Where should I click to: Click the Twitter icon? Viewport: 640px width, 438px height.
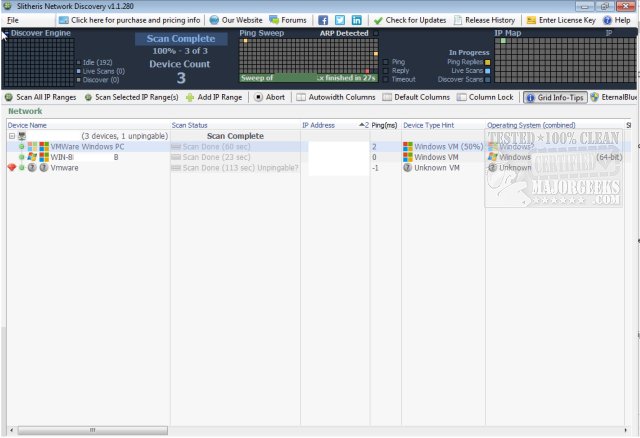(340, 20)
